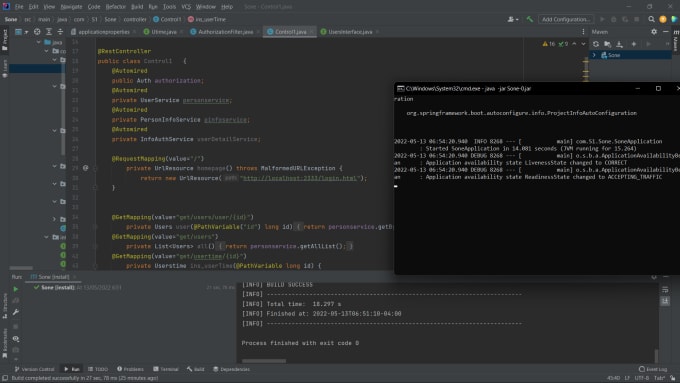Open the Navigate menu
The image size is (680, 383).
click(x=71, y=7)
